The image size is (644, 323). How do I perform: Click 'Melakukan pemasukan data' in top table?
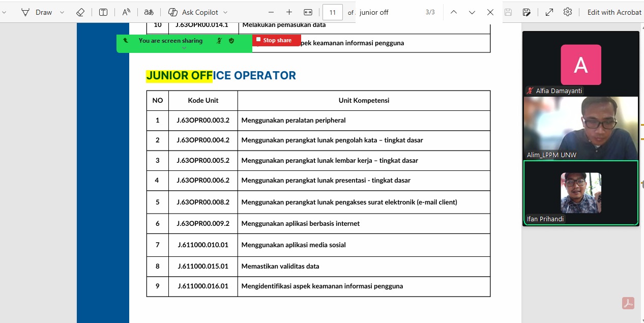coord(284,24)
